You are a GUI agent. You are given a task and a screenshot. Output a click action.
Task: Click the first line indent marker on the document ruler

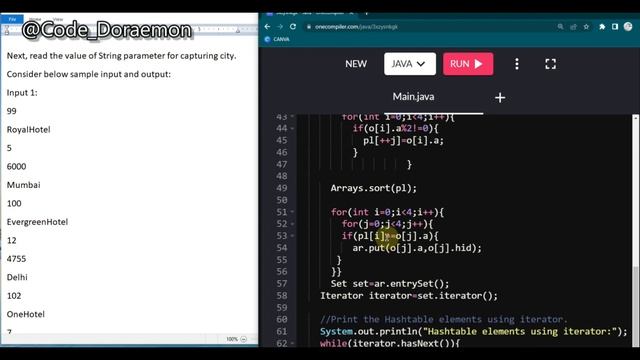tap(7, 27)
